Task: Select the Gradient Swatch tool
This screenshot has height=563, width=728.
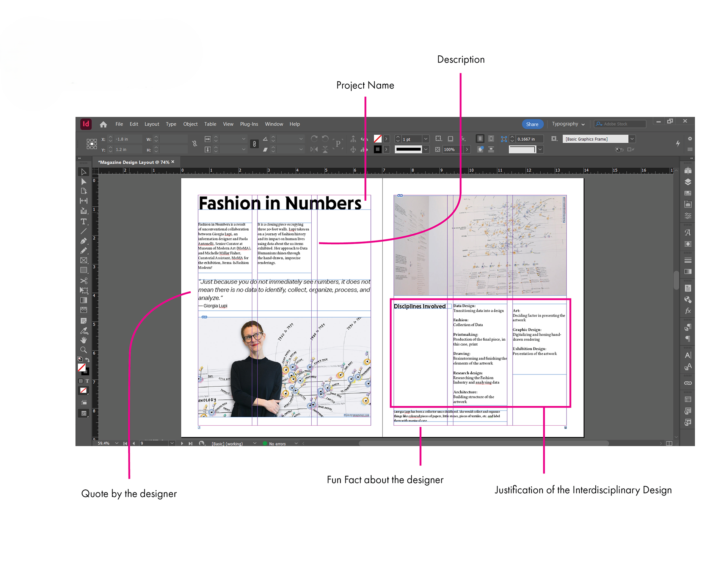Action: click(83, 300)
